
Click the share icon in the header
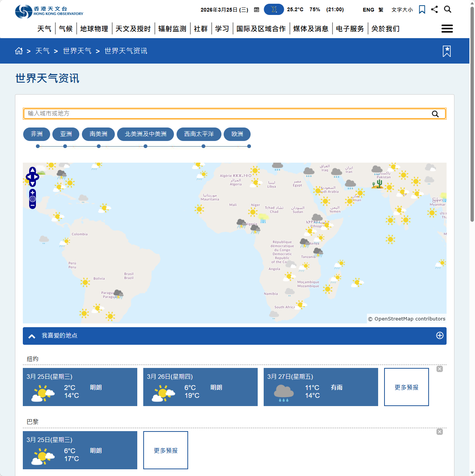pyautogui.click(x=434, y=9)
